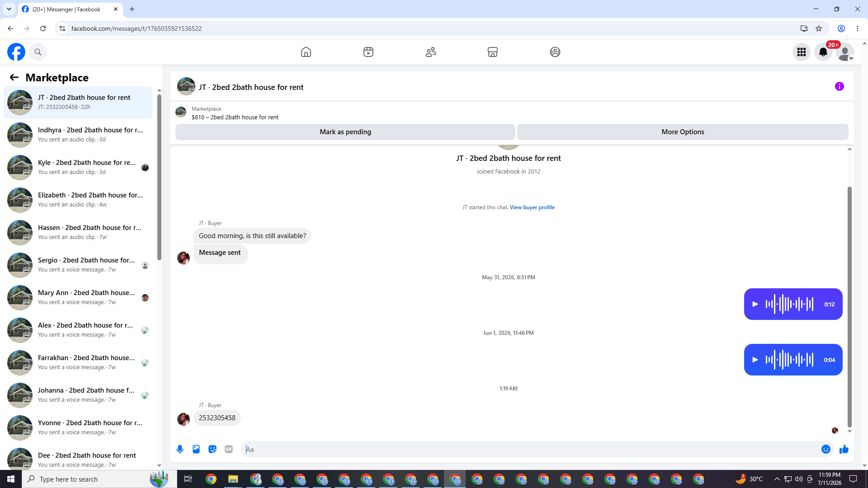Reload the Facebook page

tap(43, 28)
